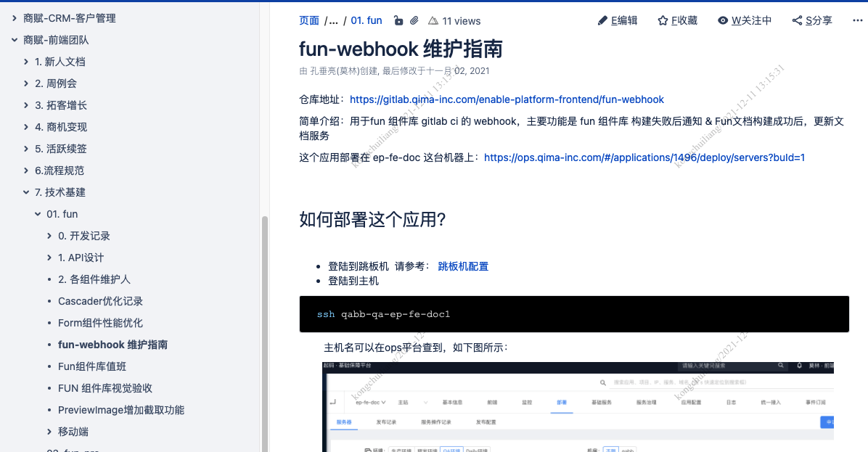Open the attachments paperclip icon
Image resolution: width=868 pixels, height=452 pixels.
[414, 20]
